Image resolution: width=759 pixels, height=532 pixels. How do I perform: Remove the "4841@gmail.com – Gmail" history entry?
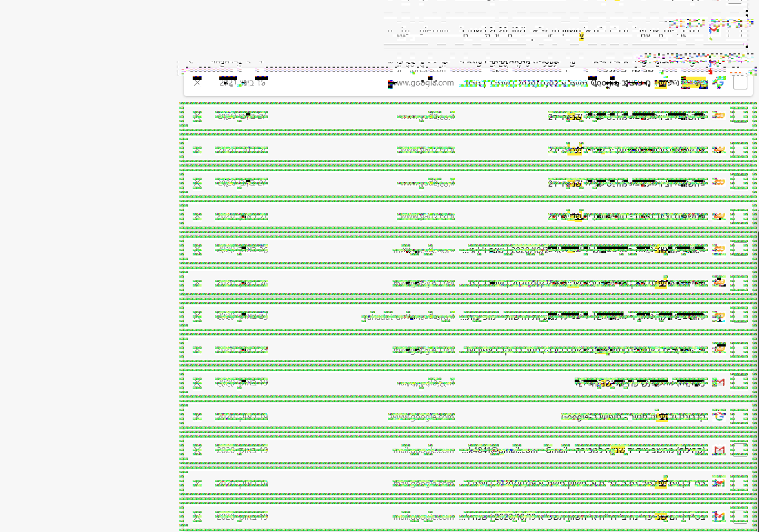pos(197,450)
